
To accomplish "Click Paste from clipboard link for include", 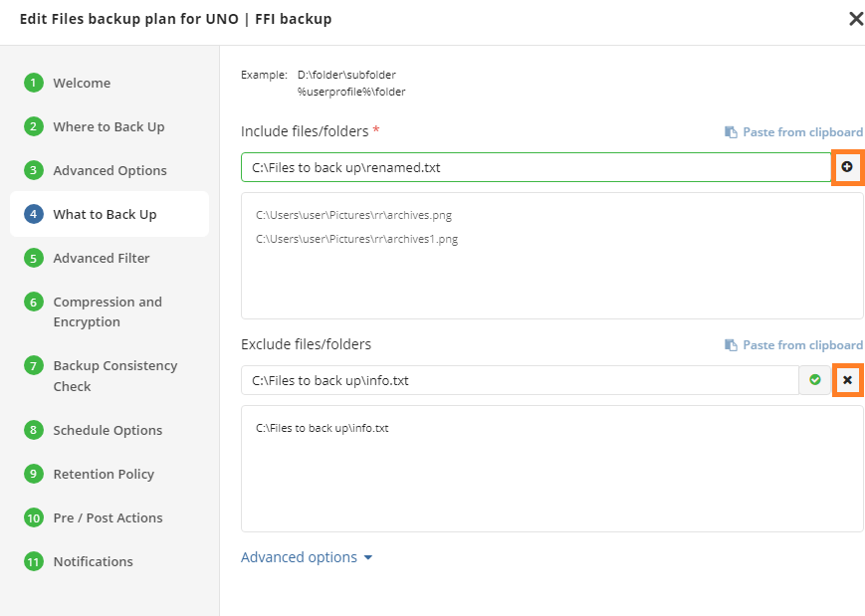I will (802, 132).
